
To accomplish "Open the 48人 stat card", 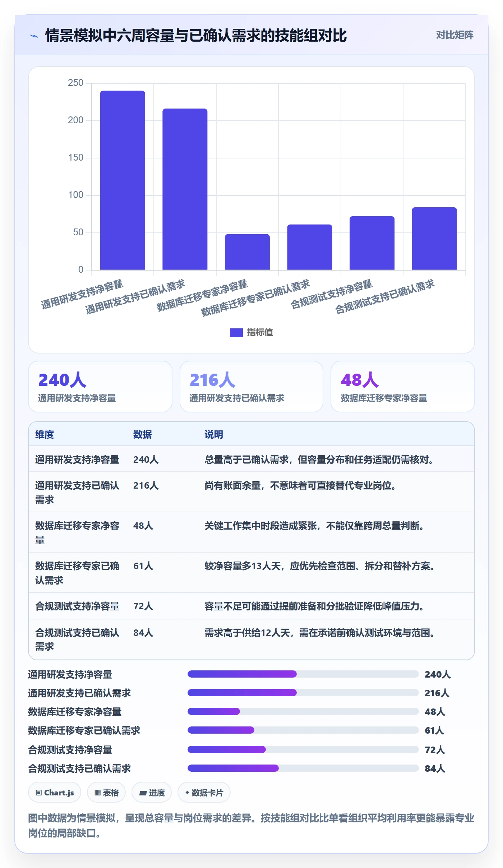I will [x=403, y=387].
